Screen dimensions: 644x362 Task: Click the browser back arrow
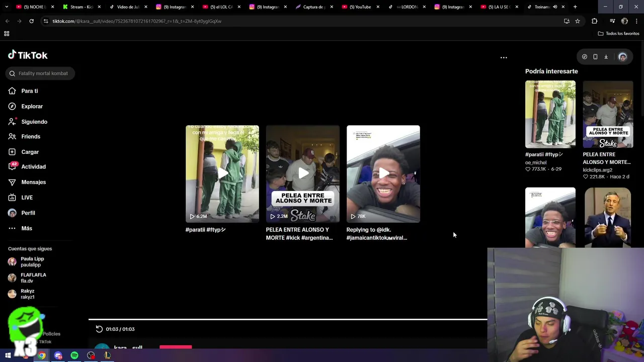pos(7,21)
